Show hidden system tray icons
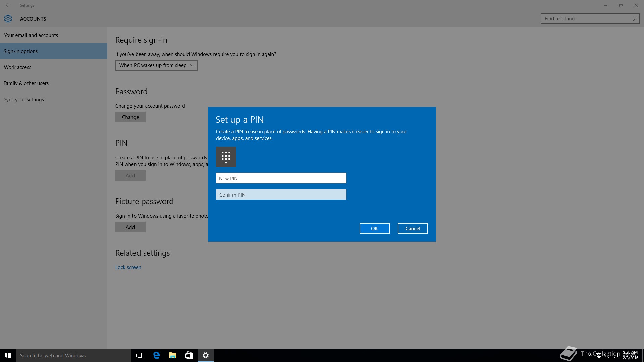The height and width of the screenshot is (362, 644). (x=590, y=356)
